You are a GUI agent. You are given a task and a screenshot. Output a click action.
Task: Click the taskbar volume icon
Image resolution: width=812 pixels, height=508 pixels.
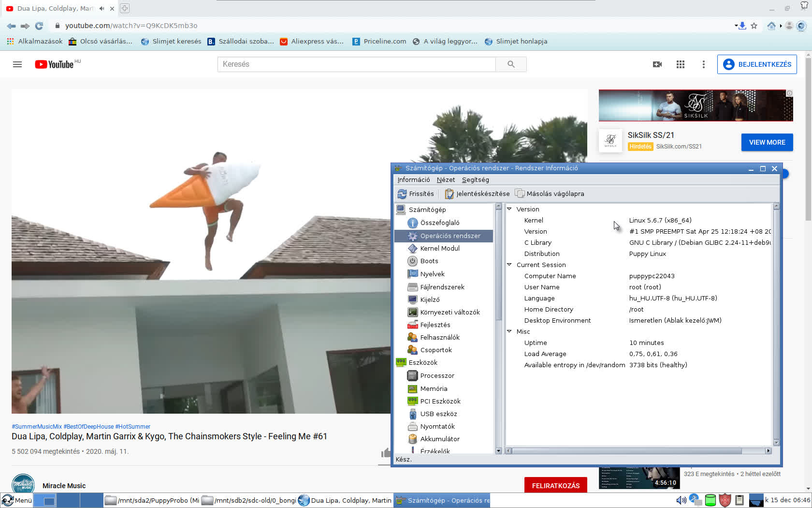[x=681, y=500]
